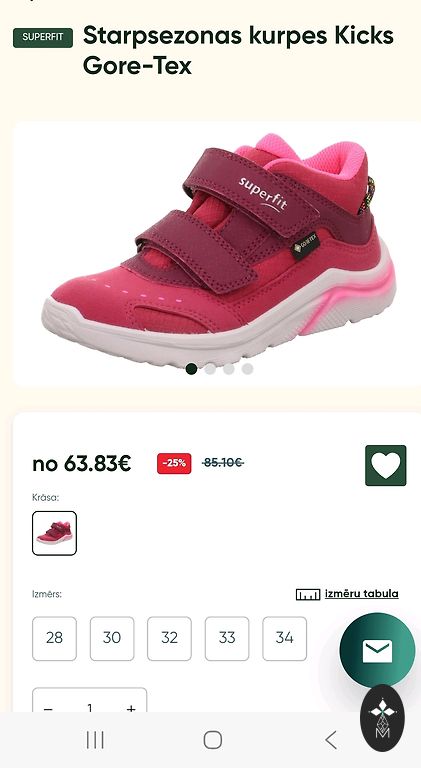This screenshot has height=768, width=421.
Task: Select shoe size 30
Action: click(x=112, y=638)
